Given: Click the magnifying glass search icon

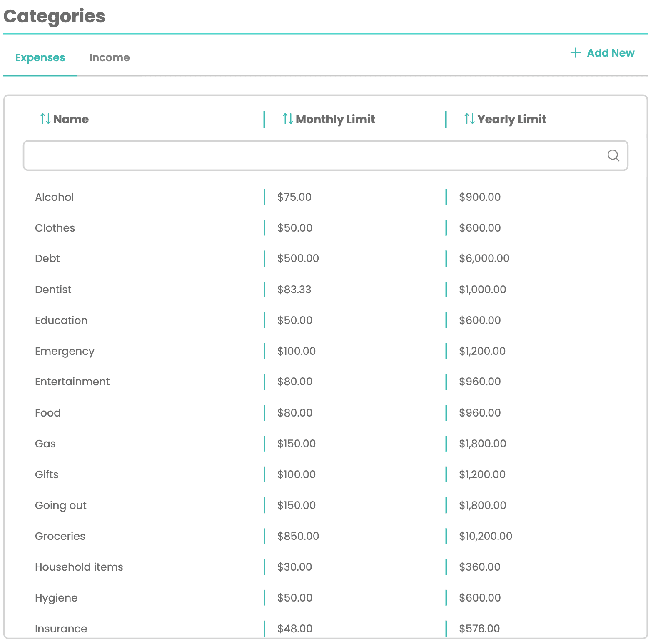Looking at the screenshot, I should coord(613,156).
